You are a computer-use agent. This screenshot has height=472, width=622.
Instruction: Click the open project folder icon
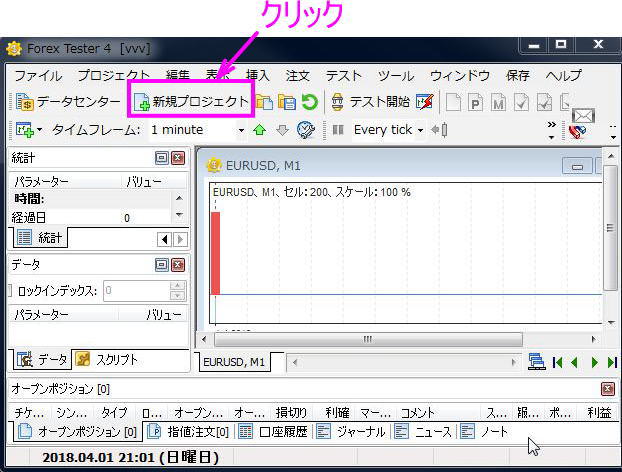coord(264,102)
